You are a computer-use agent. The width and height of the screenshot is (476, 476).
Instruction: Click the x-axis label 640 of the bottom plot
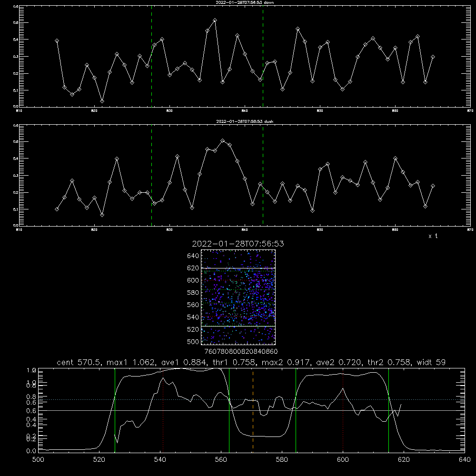465,460
